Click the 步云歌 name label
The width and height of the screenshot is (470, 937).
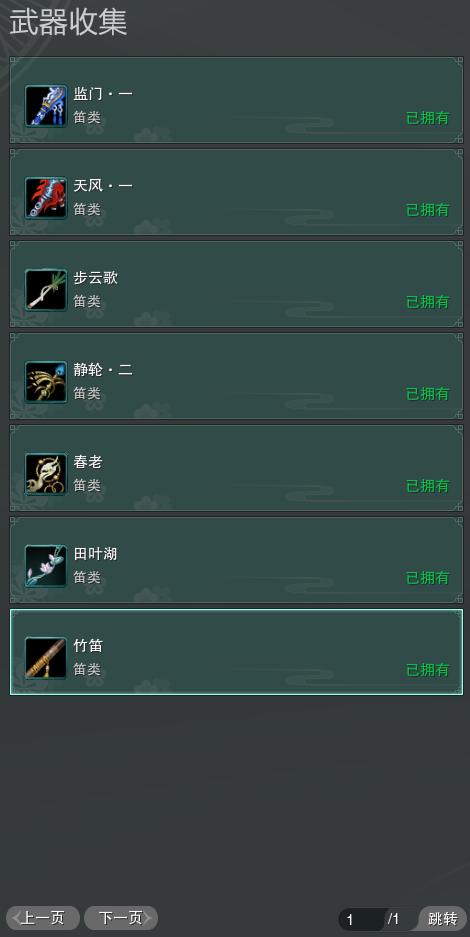pyautogui.click(x=96, y=278)
